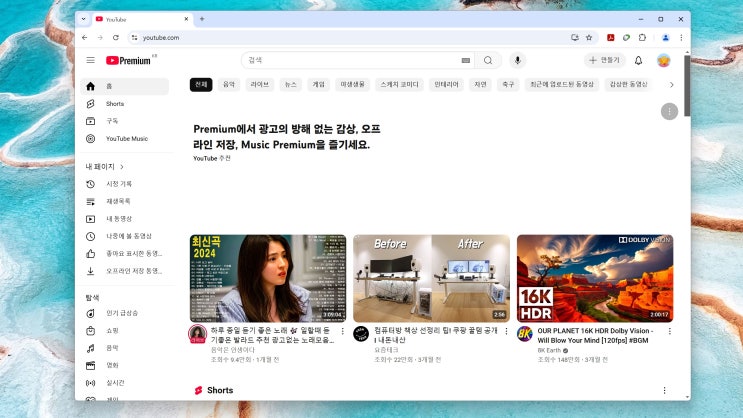Image resolution: width=743 pixels, height=418 pixels.
Task: Click the 만들기 create button
Action: [x=604, y=60]
